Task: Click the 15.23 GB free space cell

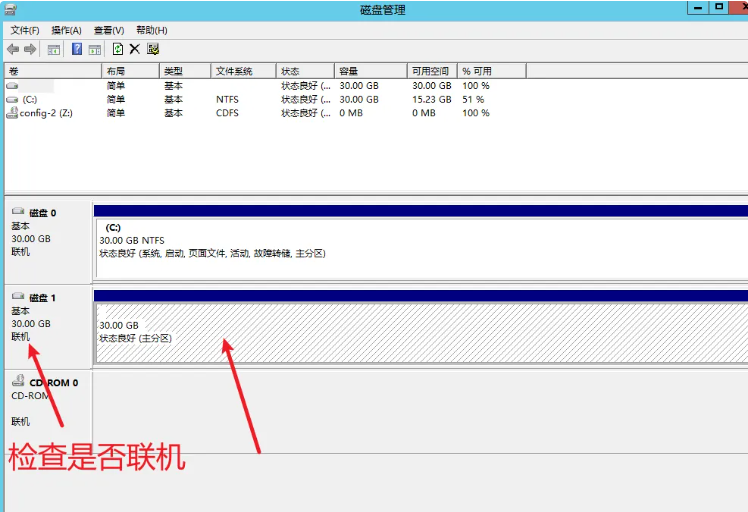Action: (432, 100)
